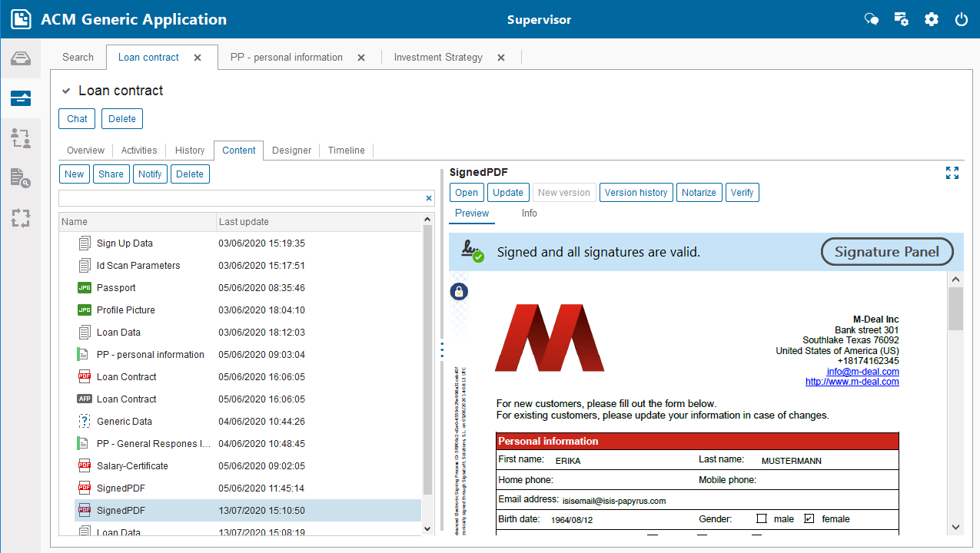Open the Signature Panel
Image resolution: width=980 pixels, height=553 pixels.
pos(887,252)
